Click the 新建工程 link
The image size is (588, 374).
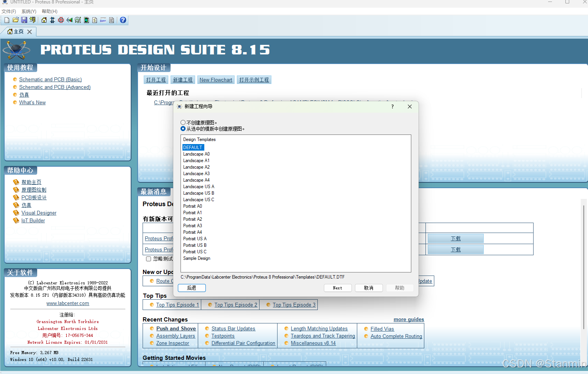pos(183,80)
